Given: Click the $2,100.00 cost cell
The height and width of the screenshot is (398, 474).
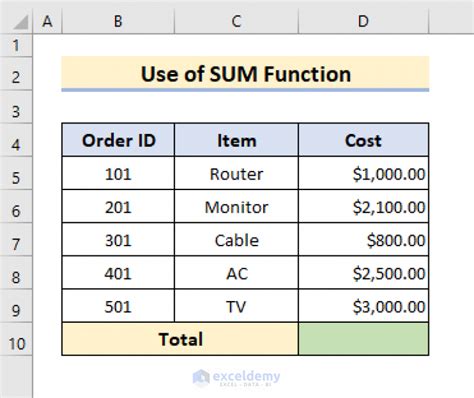Looking at the screenshot, I should pyautogui.click(x=363, y=206).
